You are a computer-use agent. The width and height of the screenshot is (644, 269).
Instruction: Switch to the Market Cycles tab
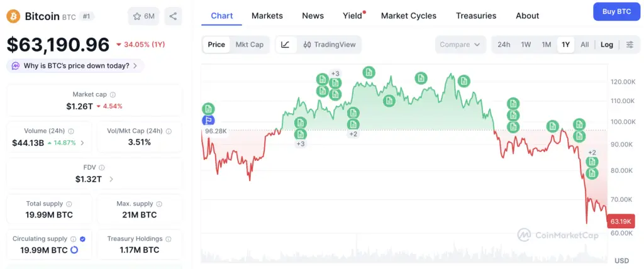409,16
